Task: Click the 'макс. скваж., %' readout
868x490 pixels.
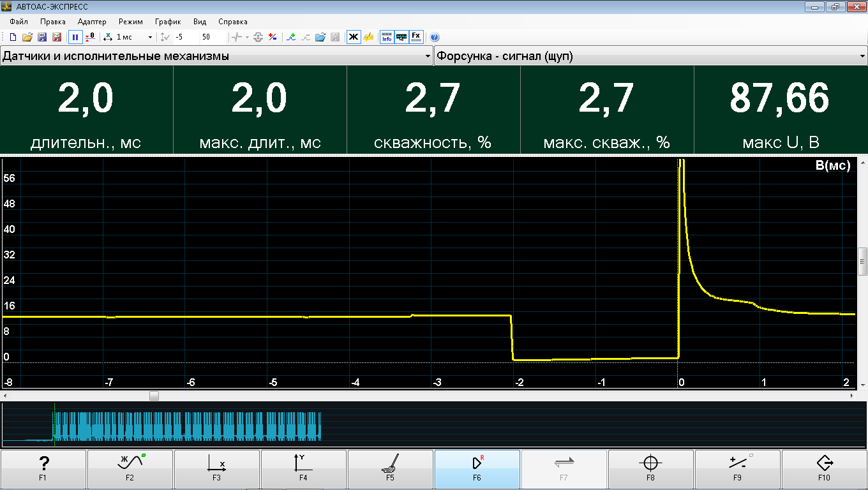Action: (607, 110)
